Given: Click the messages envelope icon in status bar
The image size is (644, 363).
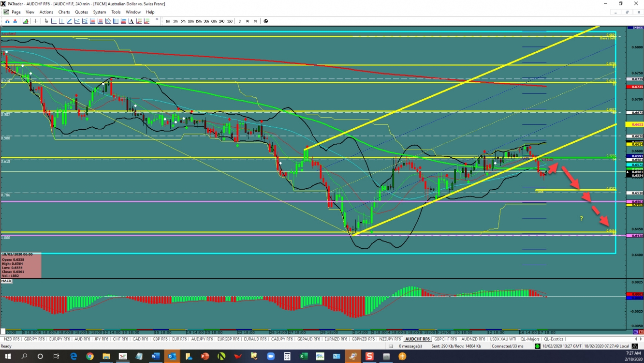Looking at the screenshot, I should pyautogui.click(x=391, y=346).
